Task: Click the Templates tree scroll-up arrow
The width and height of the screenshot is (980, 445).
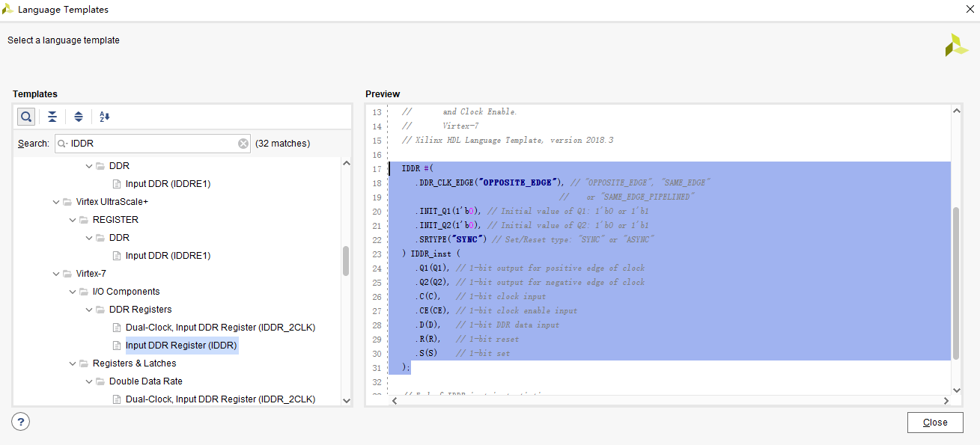Action: tap(346, 163)
